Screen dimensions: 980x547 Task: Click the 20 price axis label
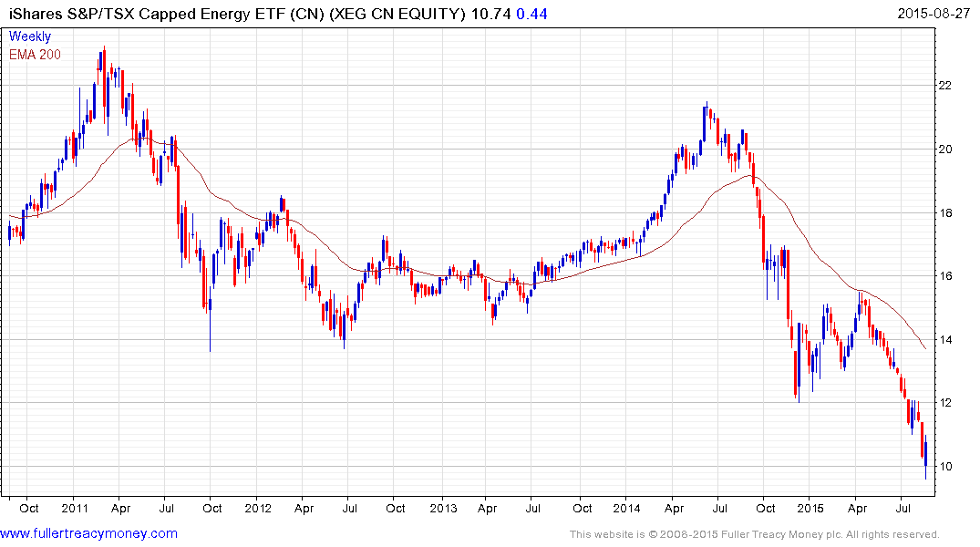(945, 149)
